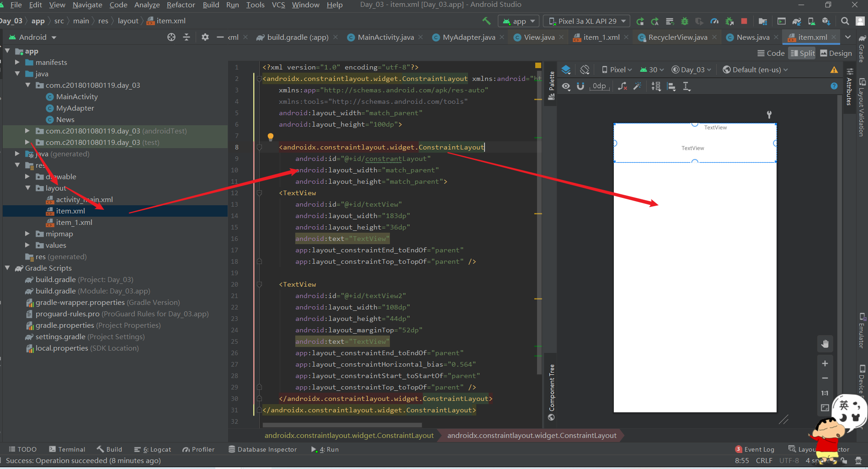
Task: Open Pack distribute icon in design toolbar
Action: (656, 86)
